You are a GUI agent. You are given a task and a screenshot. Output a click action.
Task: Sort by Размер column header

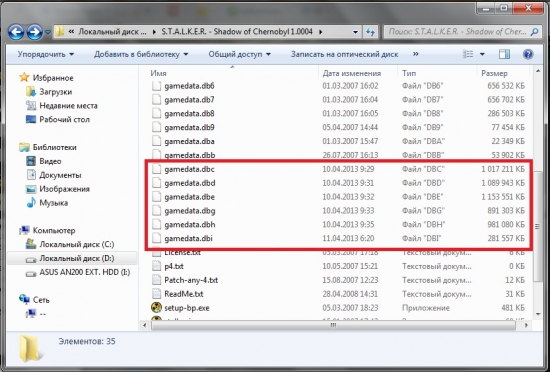tap(494, 73)
